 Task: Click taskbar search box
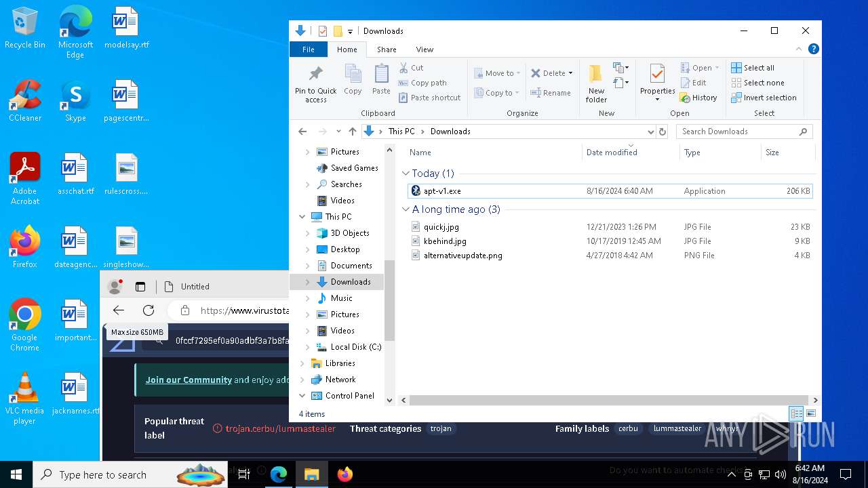[130, 474]
